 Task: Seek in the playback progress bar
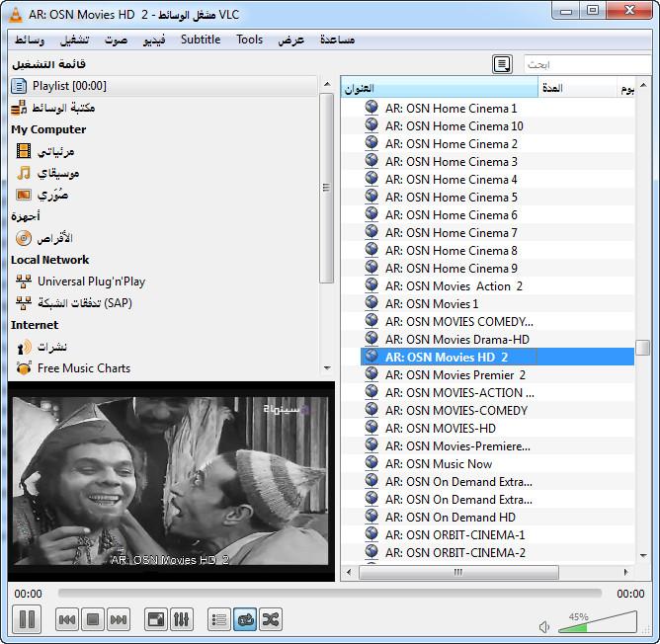(330, 594)
